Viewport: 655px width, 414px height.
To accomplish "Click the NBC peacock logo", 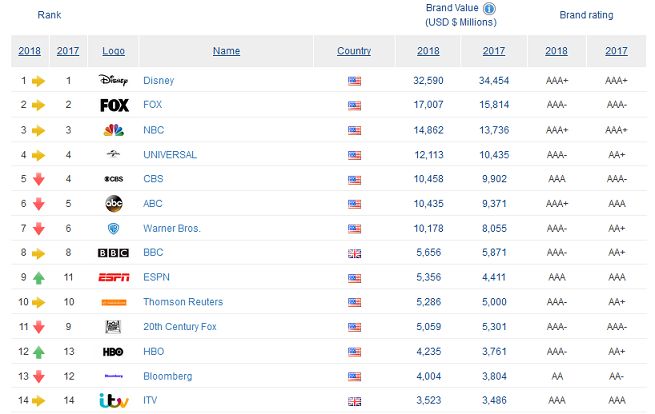I will tap(113, 130).
